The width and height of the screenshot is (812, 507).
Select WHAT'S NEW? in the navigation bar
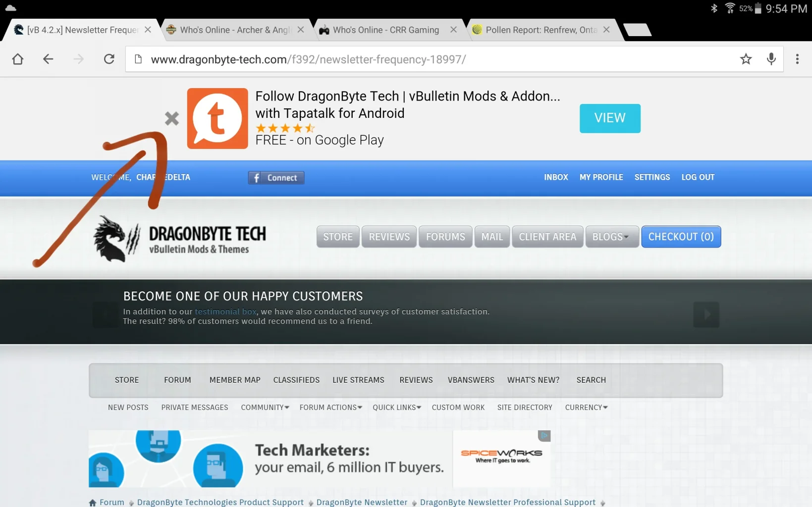coord(533,380)
